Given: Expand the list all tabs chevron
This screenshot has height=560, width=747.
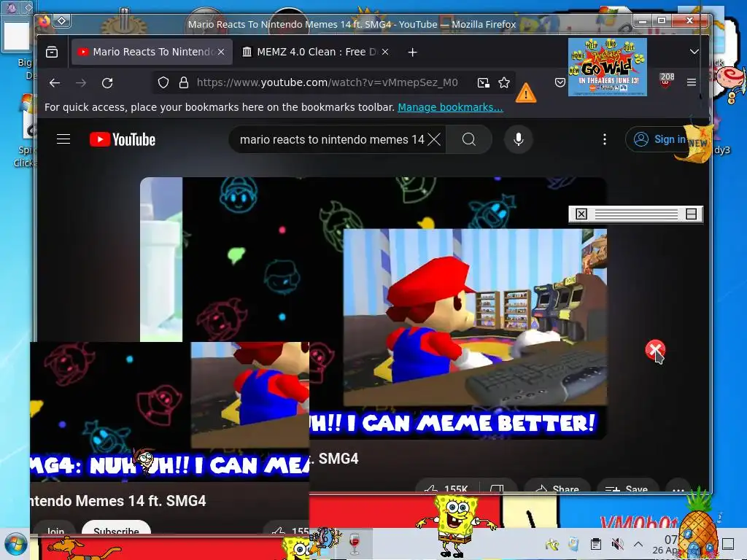Looking at the screenshot, I should (x=694, y=52).
